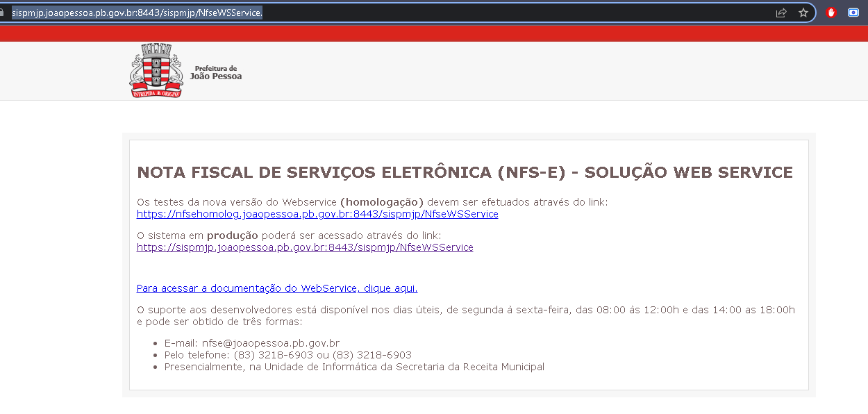Open the sispmjp production web service link
Image resolution: width=868 pixels, height=414 pixels.
tap(305, 247)
